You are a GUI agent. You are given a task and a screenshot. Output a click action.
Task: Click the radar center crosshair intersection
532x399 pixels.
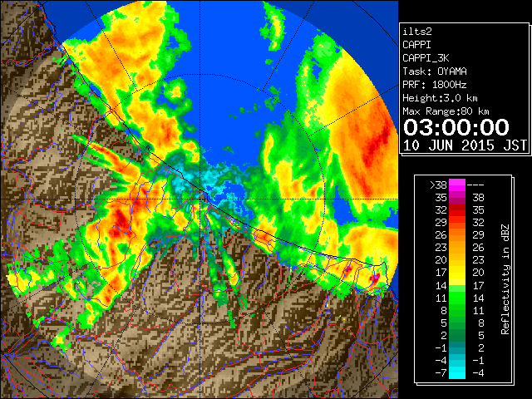(199, 199)
